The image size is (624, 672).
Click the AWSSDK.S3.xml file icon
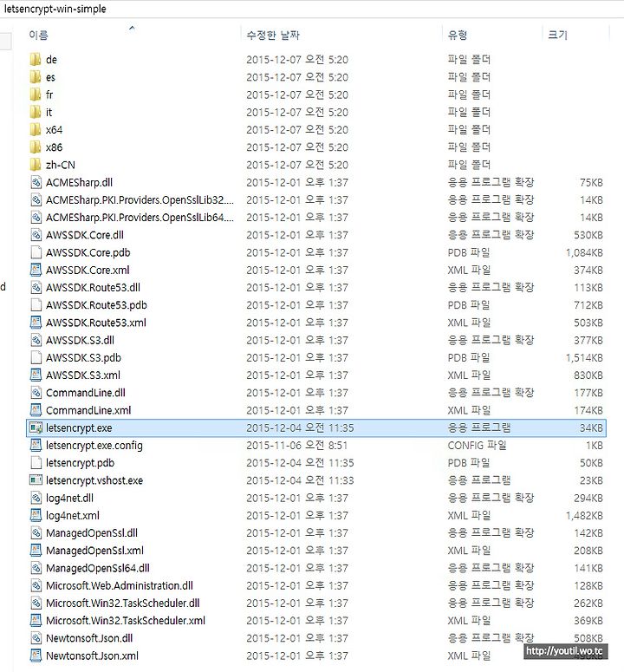[36, 375]
